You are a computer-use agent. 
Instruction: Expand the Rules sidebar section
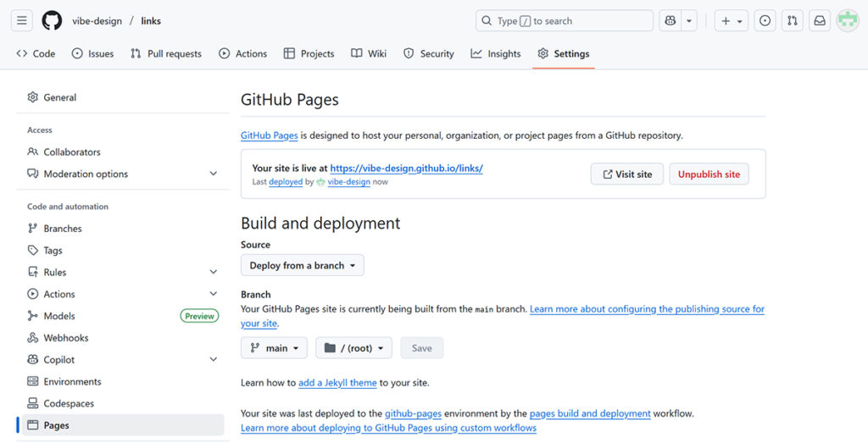click(213, 272)
